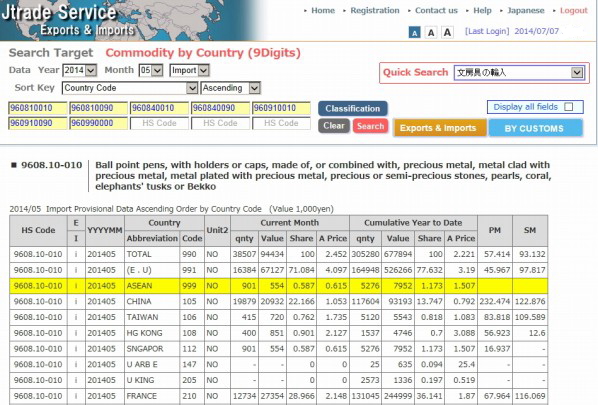The image size is (598, 405).
Task: Click the HS code field containing 960910010
Action: 281,108
